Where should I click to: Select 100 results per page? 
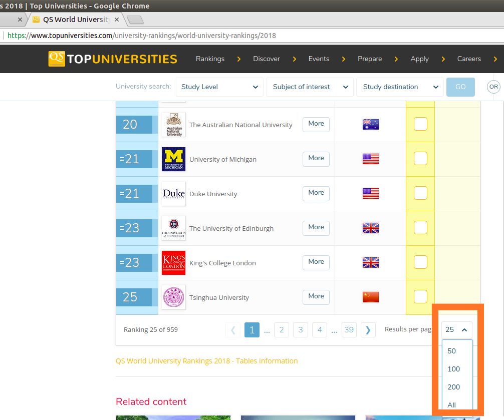(457, 369)
